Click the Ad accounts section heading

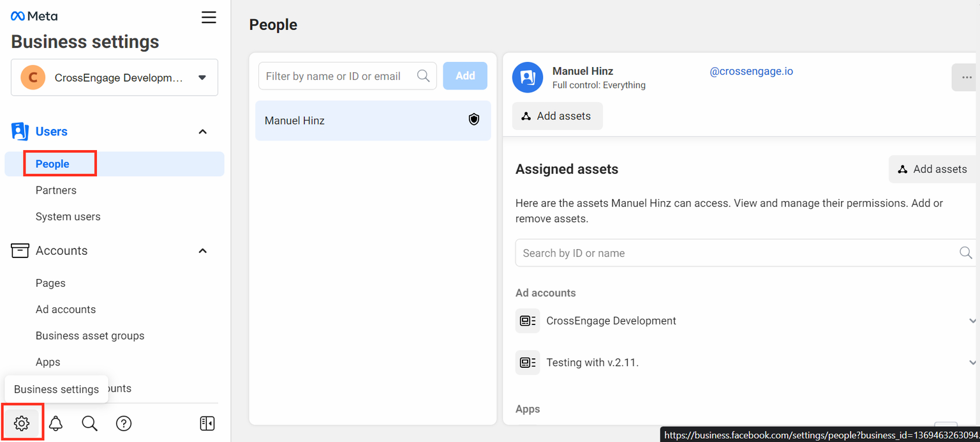point(546,293)
